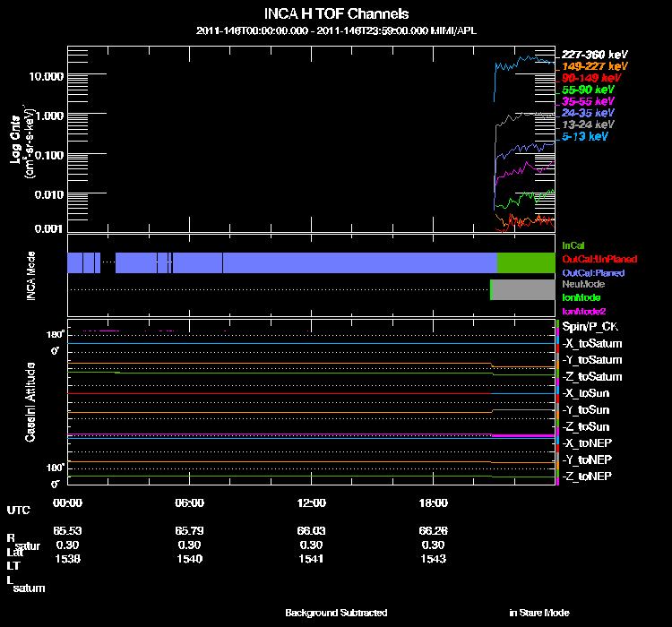Screen dimensions: 672x627
Task: Select the InCal mode legend entry
Action: (x=573, y=245)
